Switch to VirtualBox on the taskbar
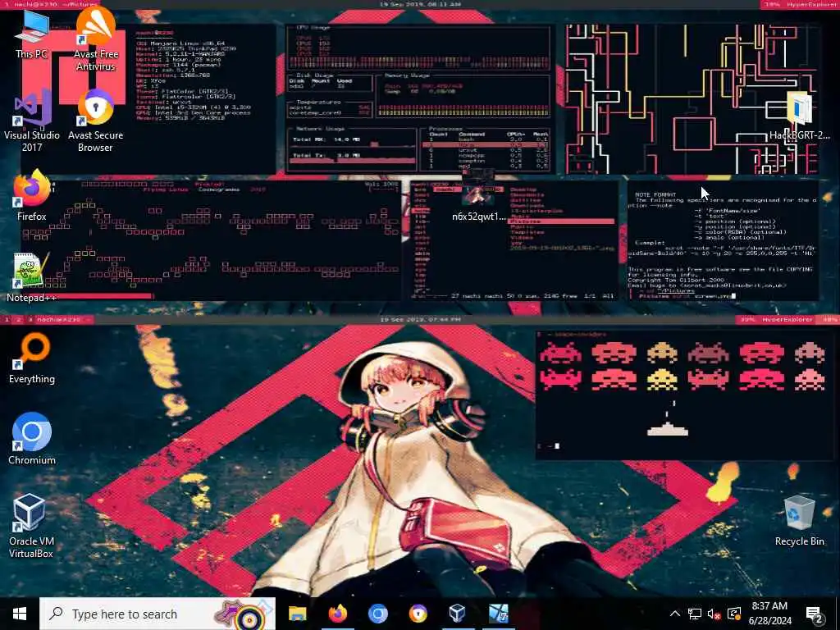Screen dimensions: 840x630 (x=458, y=614)
